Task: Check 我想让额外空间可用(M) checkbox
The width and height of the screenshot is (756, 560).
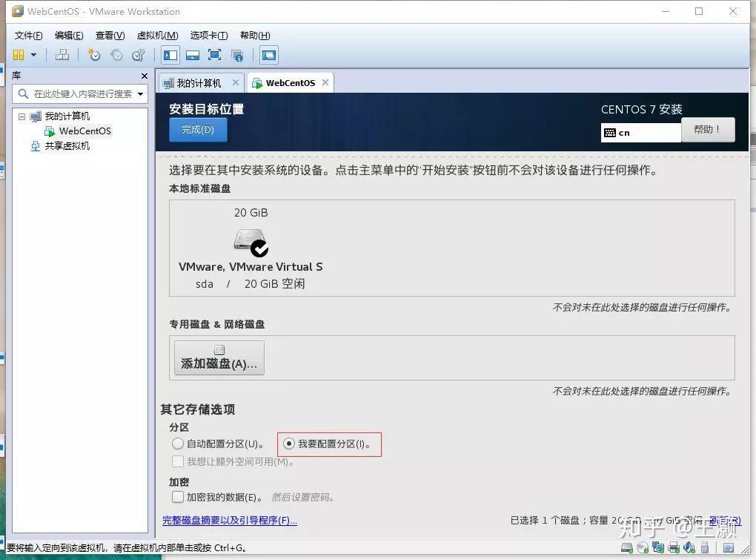Action: click(x=178, y=461)
